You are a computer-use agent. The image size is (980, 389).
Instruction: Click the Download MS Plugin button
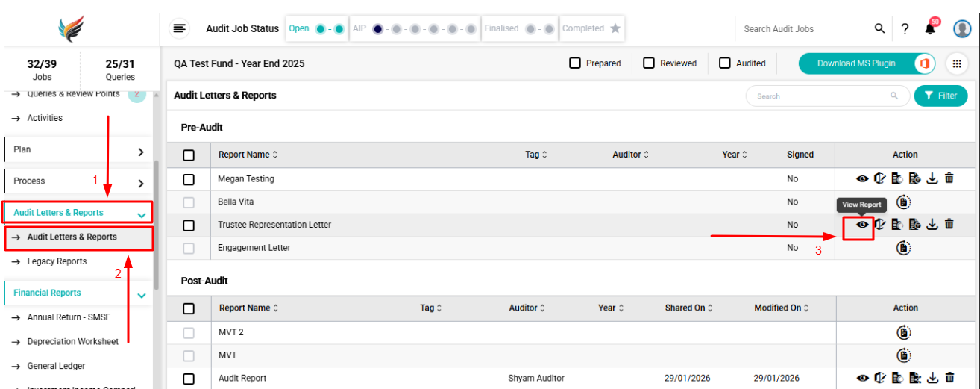pyautogui.click(x=856, y=63)
